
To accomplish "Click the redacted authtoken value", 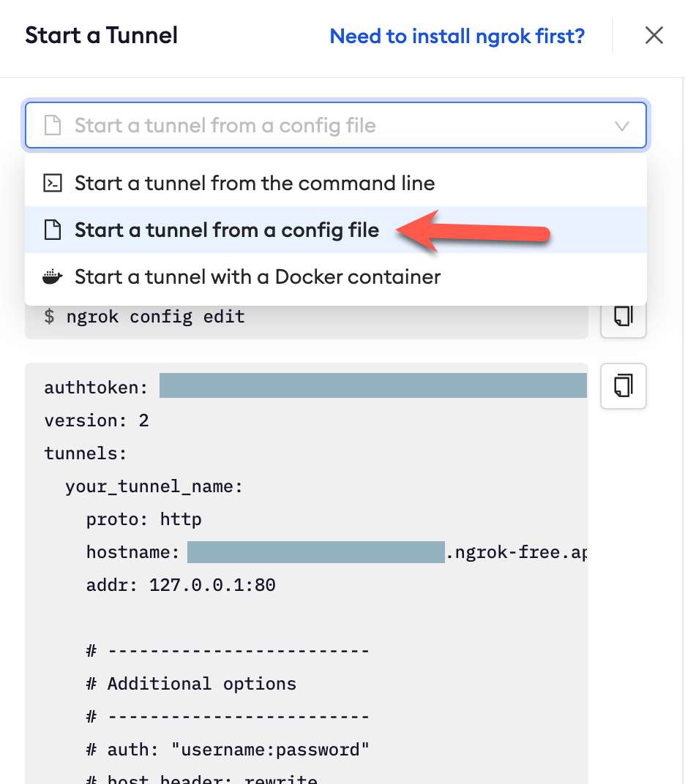I will 373,385.
